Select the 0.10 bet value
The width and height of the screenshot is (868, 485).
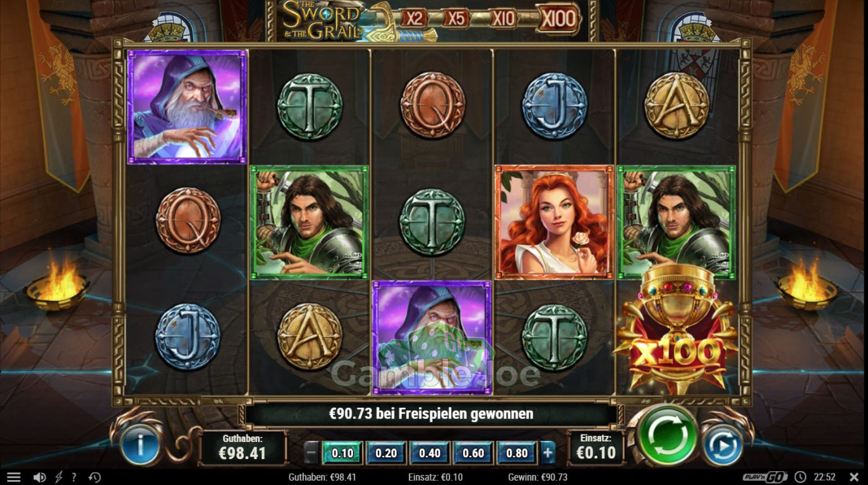coord(342,453)
